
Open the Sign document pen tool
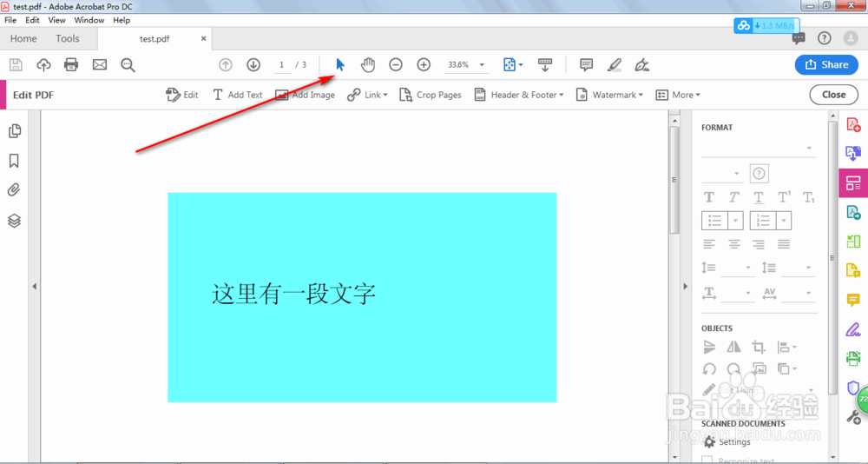[642, 65]
